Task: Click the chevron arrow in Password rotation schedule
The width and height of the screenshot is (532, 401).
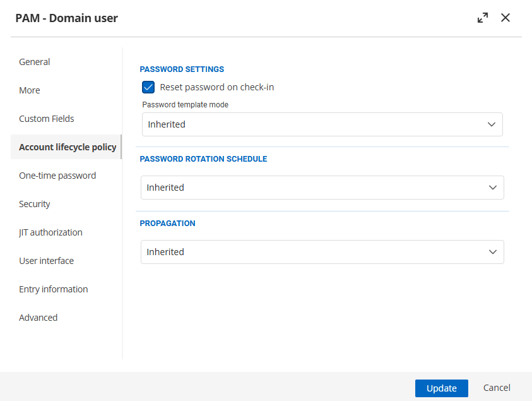Action: pos(493,188)
